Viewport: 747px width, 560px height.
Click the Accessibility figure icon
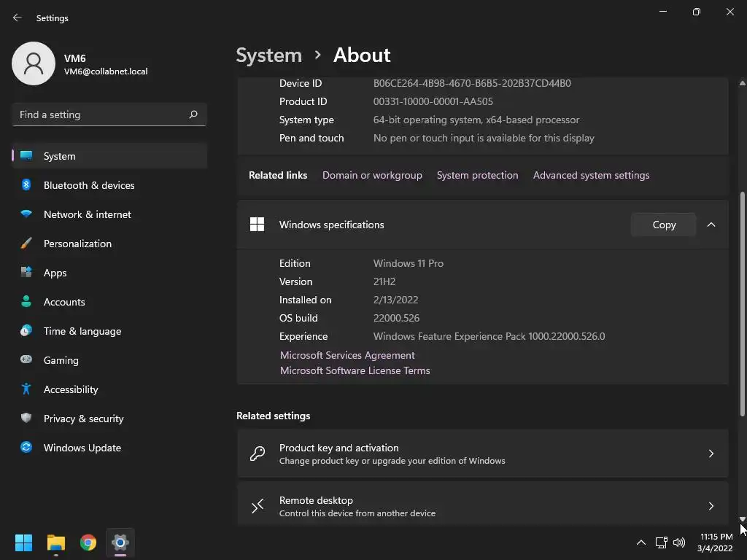coord(26,389)
